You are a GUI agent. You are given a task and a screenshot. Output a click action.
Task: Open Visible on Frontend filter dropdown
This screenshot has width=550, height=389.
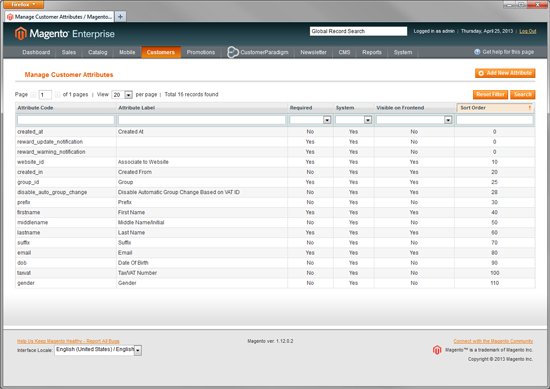coord(414,120)
